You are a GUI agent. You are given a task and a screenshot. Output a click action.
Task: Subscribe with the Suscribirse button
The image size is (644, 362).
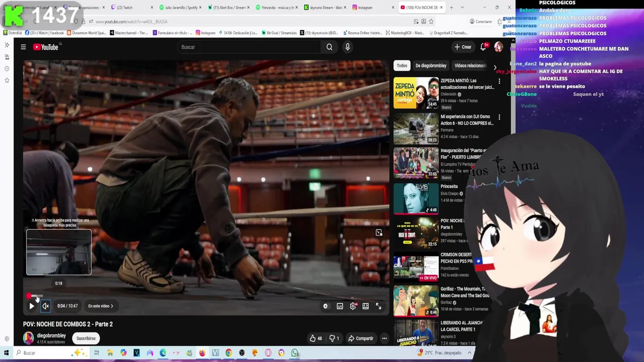pyautogui.click(x=86, y=338)
